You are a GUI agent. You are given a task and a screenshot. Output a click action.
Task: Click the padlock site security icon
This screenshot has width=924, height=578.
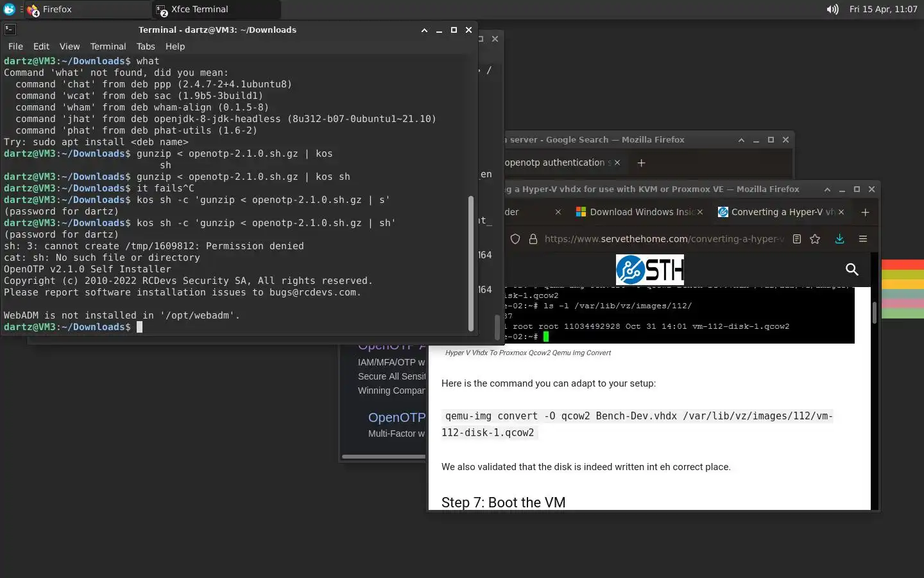(533, 239)
